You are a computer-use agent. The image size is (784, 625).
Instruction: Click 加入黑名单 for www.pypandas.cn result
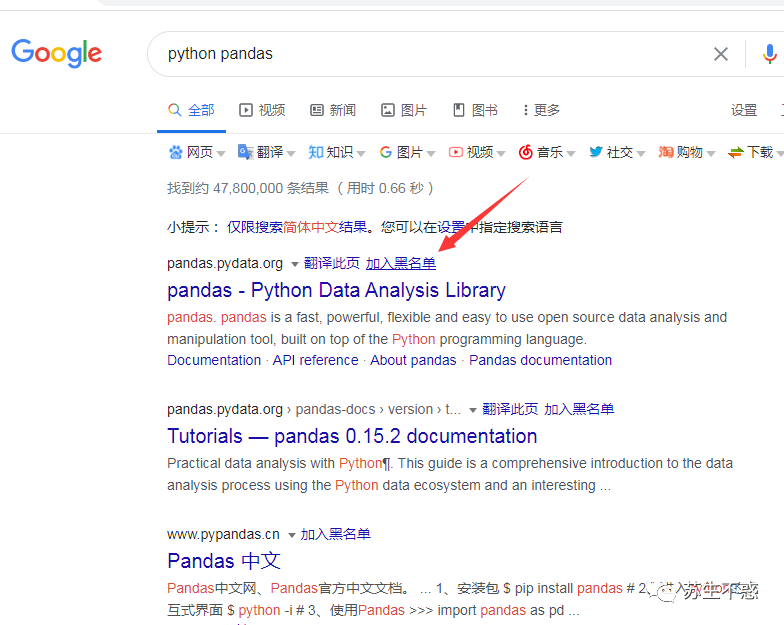click(336, 534)
